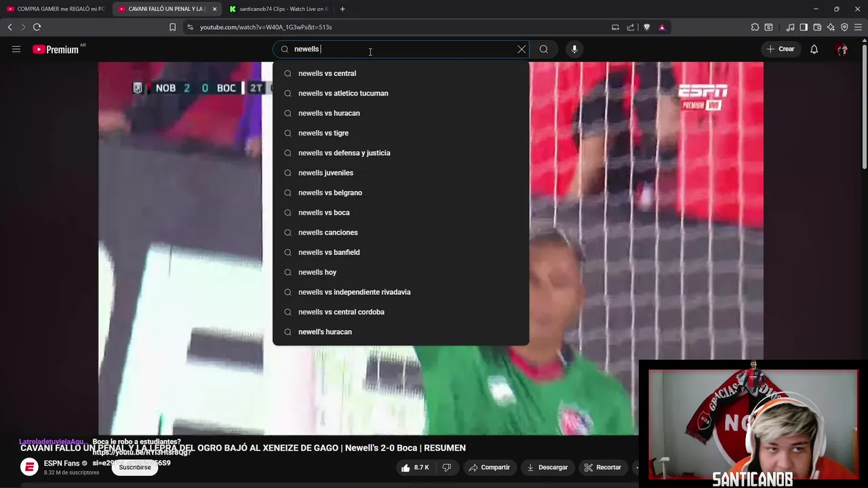This screenshot has width=868, height=488.
Task: Click the install/cast screen icon in address bar
Action: [x=615, y=27]
